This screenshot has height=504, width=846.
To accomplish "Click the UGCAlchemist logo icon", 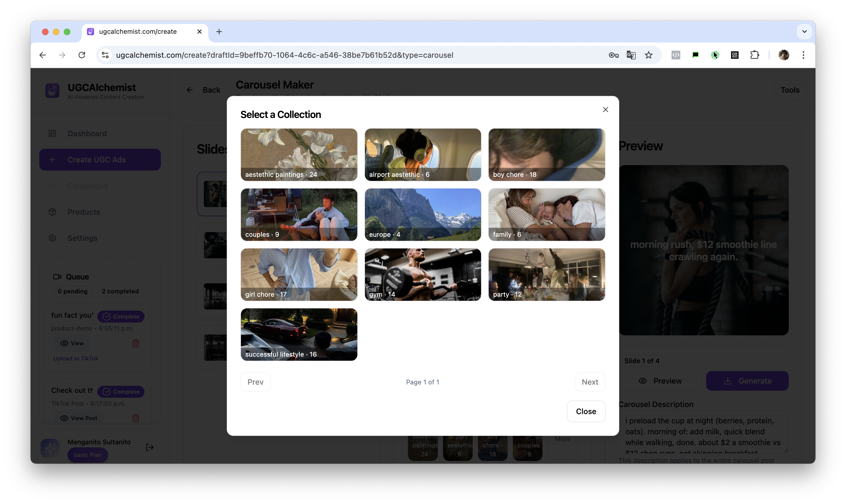I will (x=52, y=91).
